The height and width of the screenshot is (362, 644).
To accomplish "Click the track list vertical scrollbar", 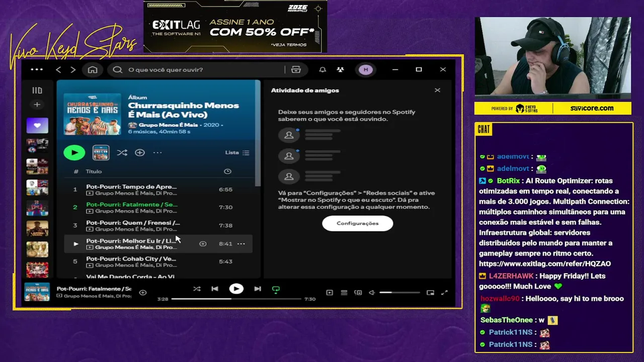I will [258, 133].
